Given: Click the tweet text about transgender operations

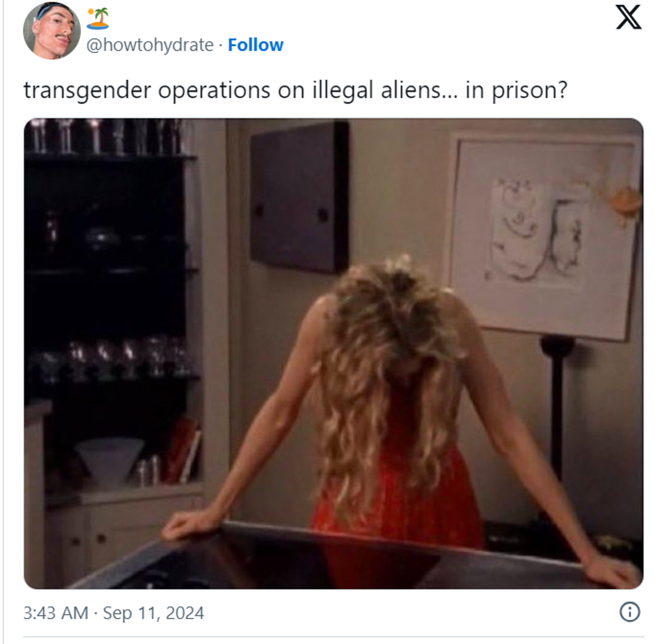Looking at the screenshot, I should pos(295,90).
